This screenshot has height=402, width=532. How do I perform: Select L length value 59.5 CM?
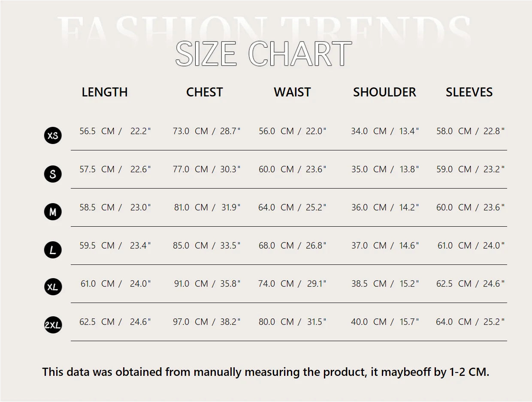point(97,246)
